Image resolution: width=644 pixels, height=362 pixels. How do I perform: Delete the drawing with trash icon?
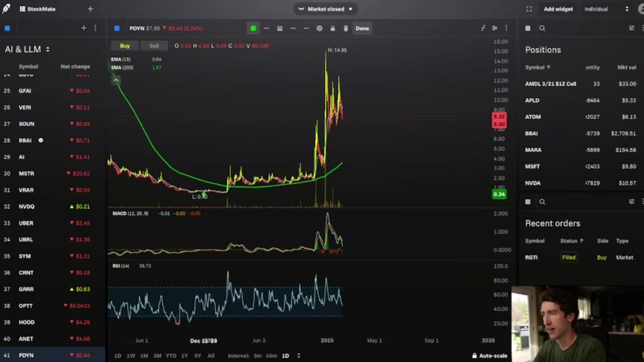click(345, 29)
